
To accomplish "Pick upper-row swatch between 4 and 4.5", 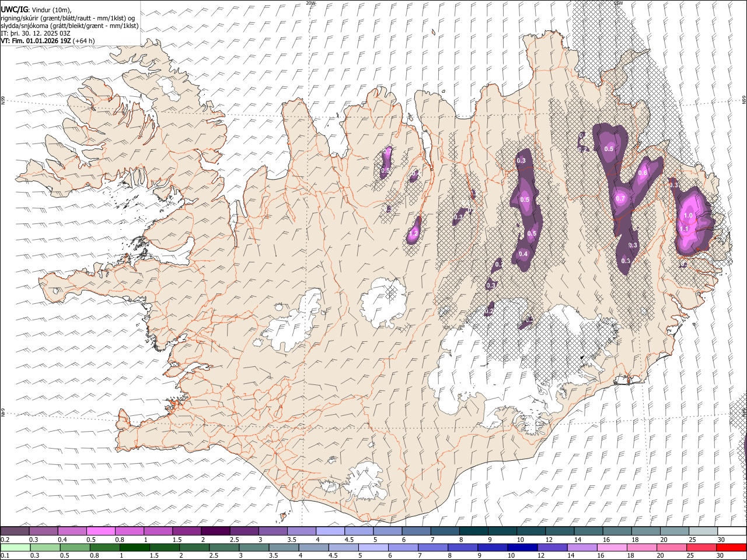I will pos(330,531).
